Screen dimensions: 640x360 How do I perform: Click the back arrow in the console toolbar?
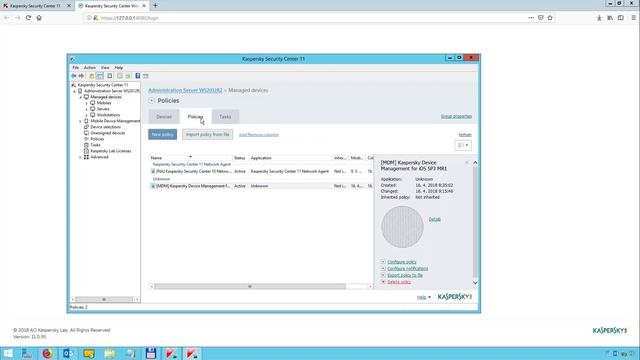click(x=74, y=76)
